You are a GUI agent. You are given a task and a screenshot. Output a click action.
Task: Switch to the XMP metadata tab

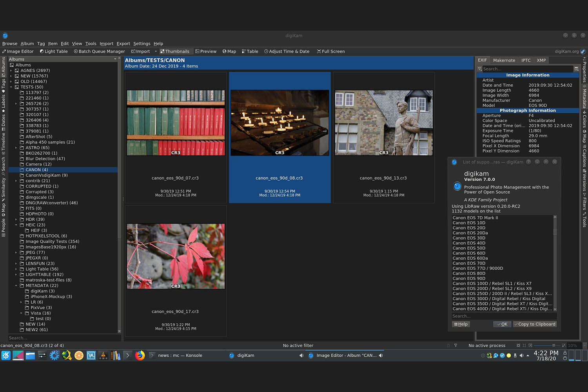541,60
